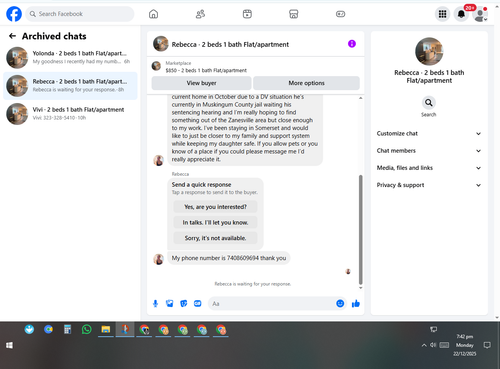The width and height of the screenshot is (500, 369).
Task: Open WhatsApp from the taskbar
Action: pos(87,330)
